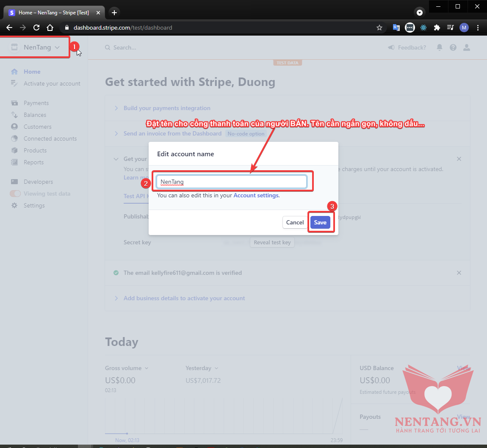This screenshot has height=448, width=487.
Task: Click the notifications bell icon
Action: (x=440, y=47)
